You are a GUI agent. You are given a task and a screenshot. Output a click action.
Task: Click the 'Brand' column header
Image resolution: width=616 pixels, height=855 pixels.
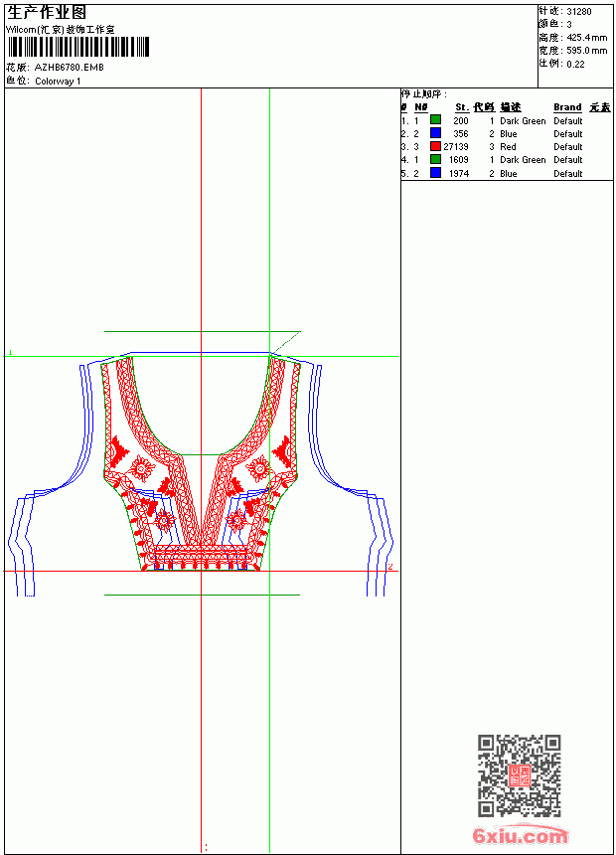[x=567, y=107]
